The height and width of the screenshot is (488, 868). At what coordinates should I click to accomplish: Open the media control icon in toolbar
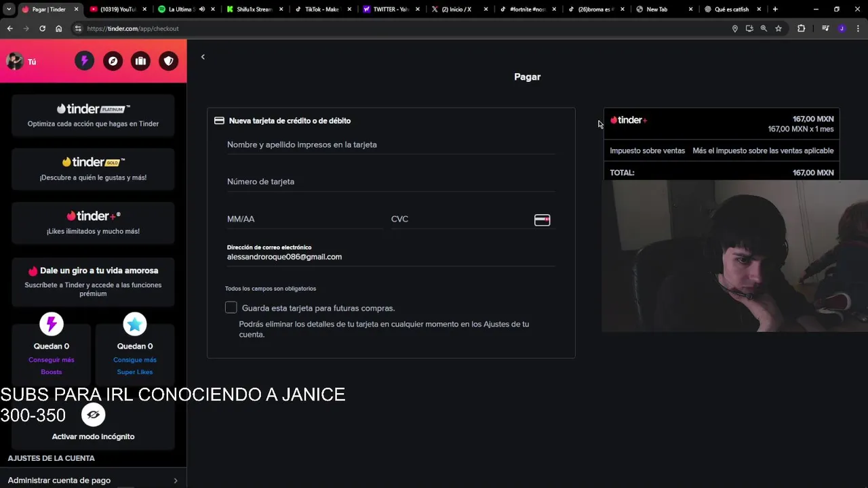825,28
